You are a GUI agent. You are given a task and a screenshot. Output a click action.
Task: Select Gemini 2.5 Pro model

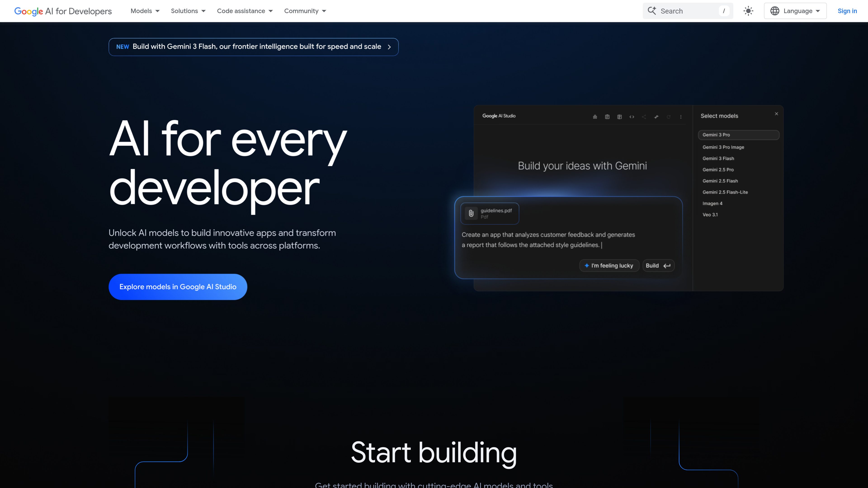tap(718, 170)
